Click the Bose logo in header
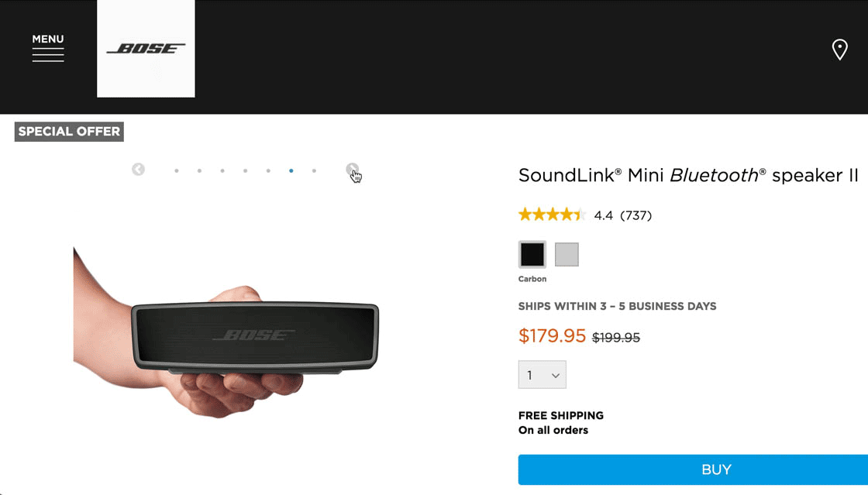The width and height of the screenshot is (868, 495). pos(146,49)
